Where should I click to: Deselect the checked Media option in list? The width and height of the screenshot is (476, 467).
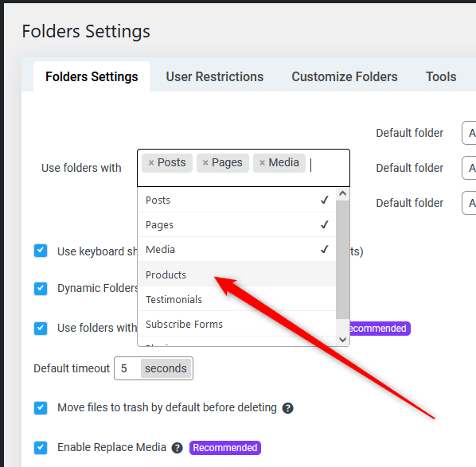tap(236, 250)
